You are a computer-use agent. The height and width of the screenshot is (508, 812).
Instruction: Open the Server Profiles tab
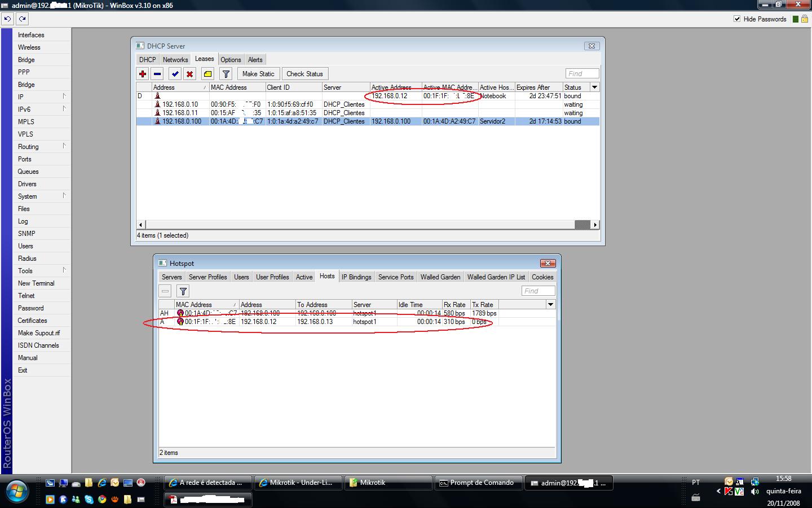point(208,277)
